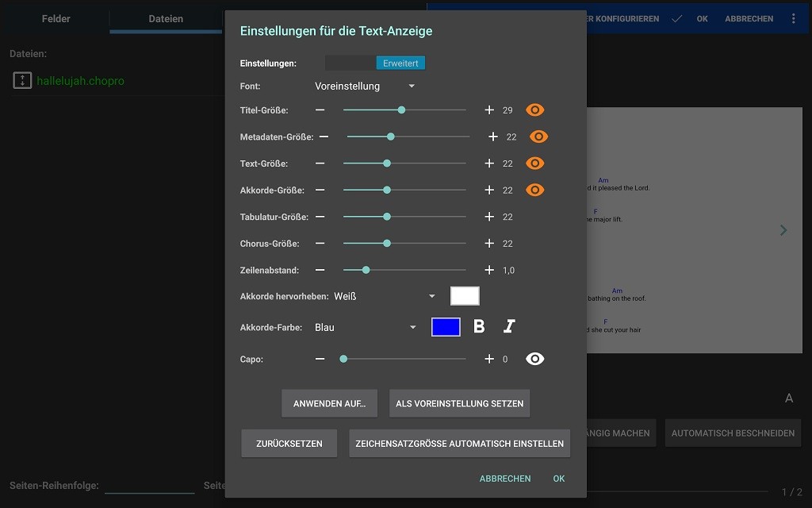Viewport: 812px width, 508px height.
Task: Decrease Zeilenabstand with the minus icon
Action: [x=320, y=270]
